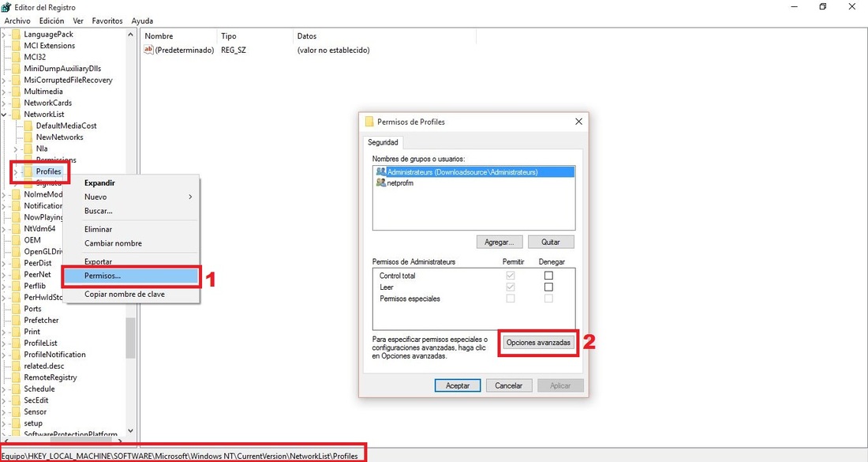Image resolution: width=868 pixels, height=462 pixels.
Task: Open the Favoritos menu
Action: click(107, 21)
